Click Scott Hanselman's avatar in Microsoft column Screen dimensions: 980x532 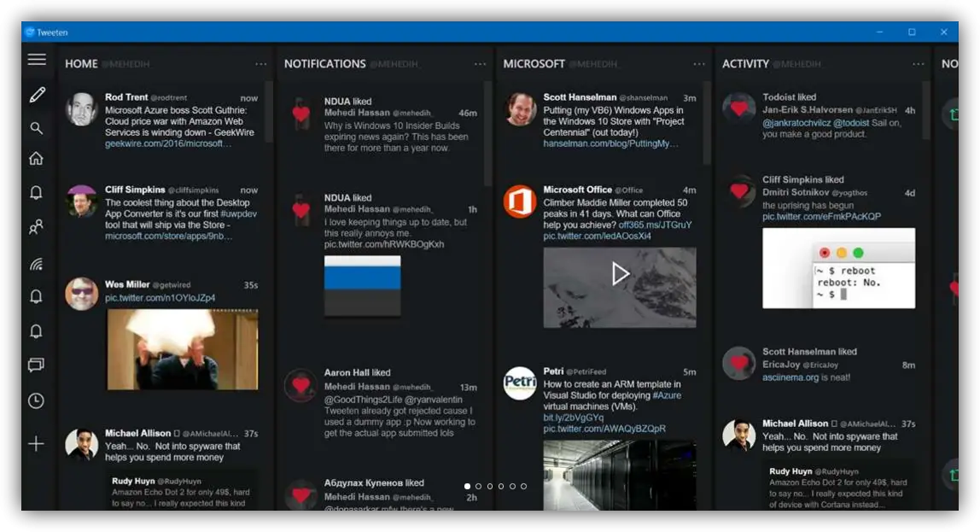click(520, 108)
